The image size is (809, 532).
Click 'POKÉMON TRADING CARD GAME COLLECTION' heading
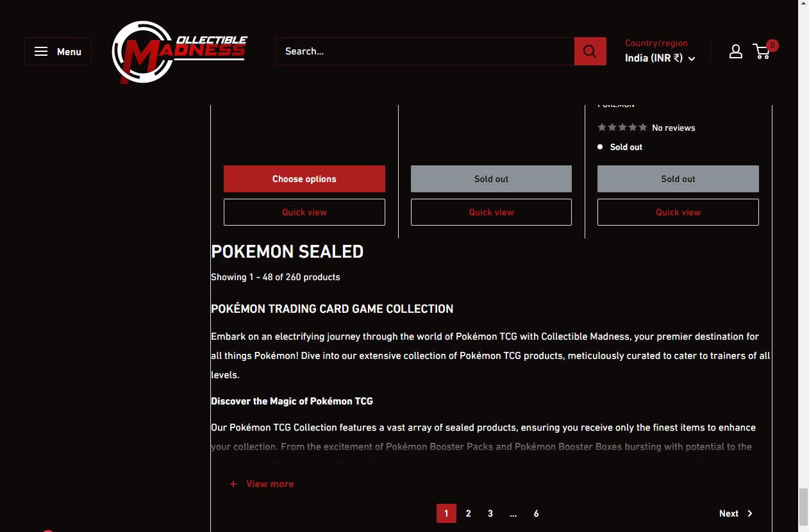[332, 309]
